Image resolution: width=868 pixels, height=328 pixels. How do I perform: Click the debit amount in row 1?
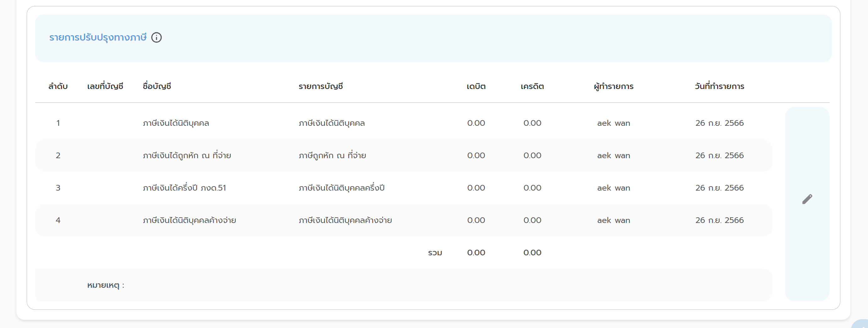(476, 123)
